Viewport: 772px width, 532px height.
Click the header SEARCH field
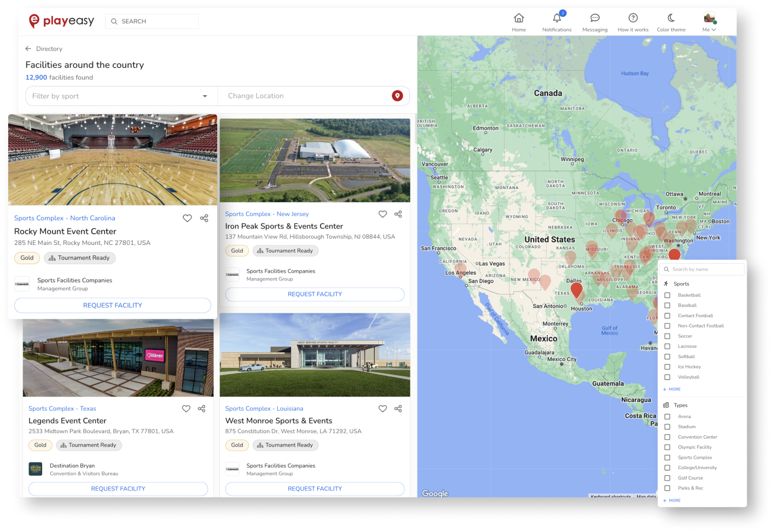click(x=152, y=21)
